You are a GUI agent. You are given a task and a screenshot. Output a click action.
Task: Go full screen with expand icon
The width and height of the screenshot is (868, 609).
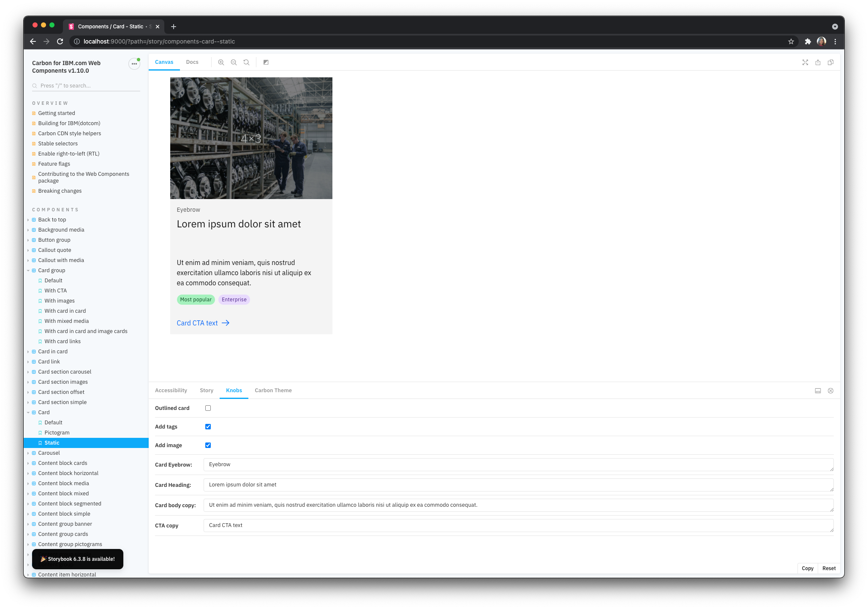(805, 62)
